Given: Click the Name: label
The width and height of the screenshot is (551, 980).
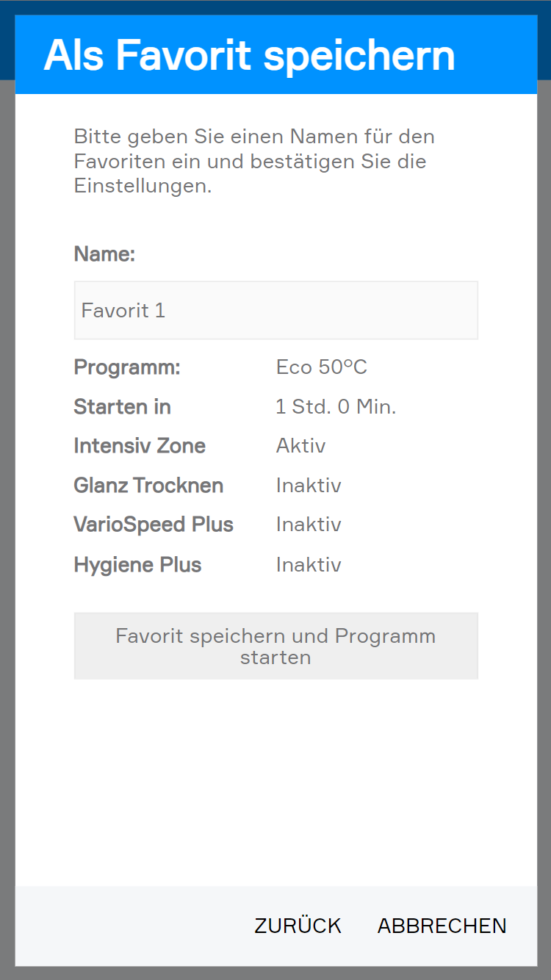Looking at the screenshot, I should pos(104,254).
